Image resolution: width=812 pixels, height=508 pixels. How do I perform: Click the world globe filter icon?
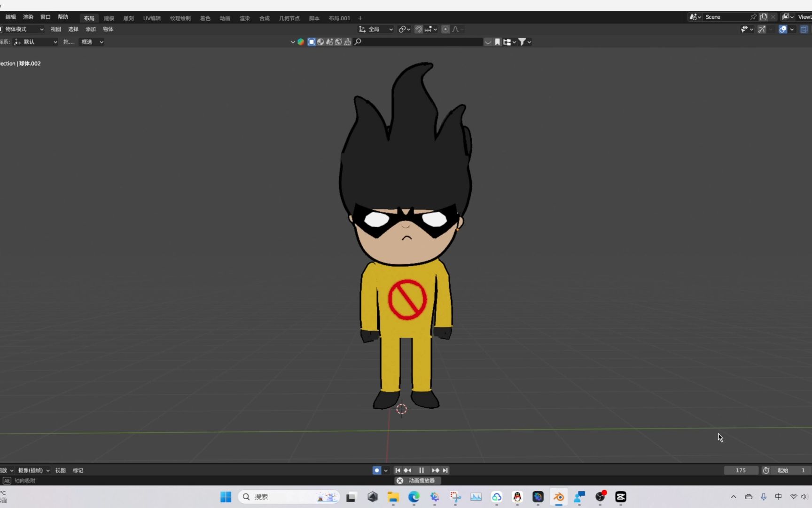[x=338, y=42]
